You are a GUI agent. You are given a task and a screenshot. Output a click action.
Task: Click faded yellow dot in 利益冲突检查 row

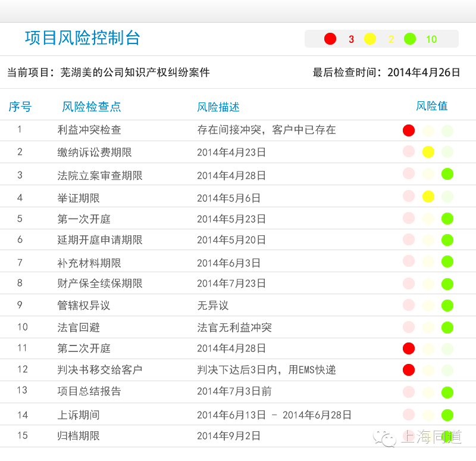click(x=428, y=131)
